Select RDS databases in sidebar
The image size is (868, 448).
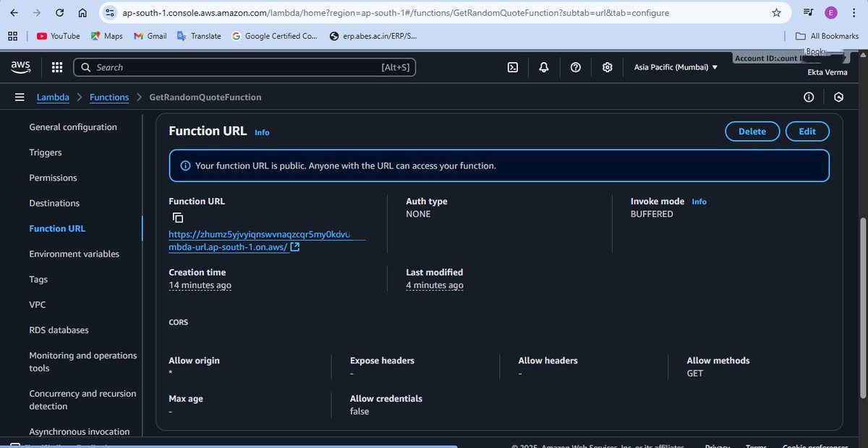point(59,330)
